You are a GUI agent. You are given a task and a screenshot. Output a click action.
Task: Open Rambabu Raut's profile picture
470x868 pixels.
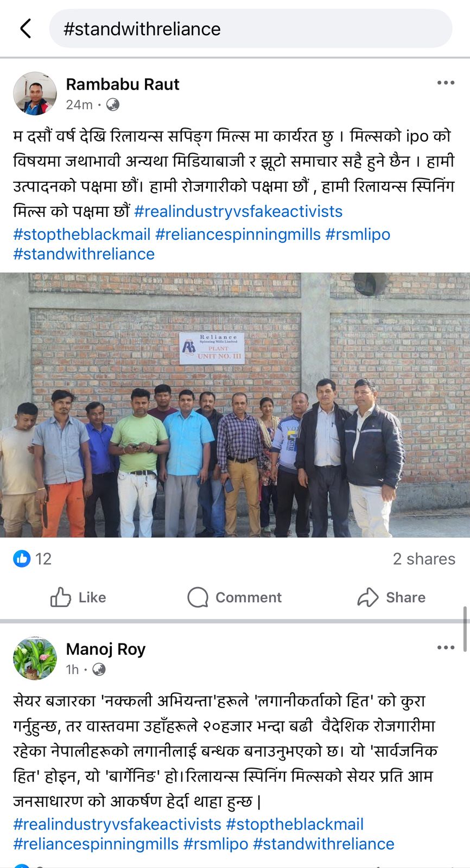[x=35, y=93]
